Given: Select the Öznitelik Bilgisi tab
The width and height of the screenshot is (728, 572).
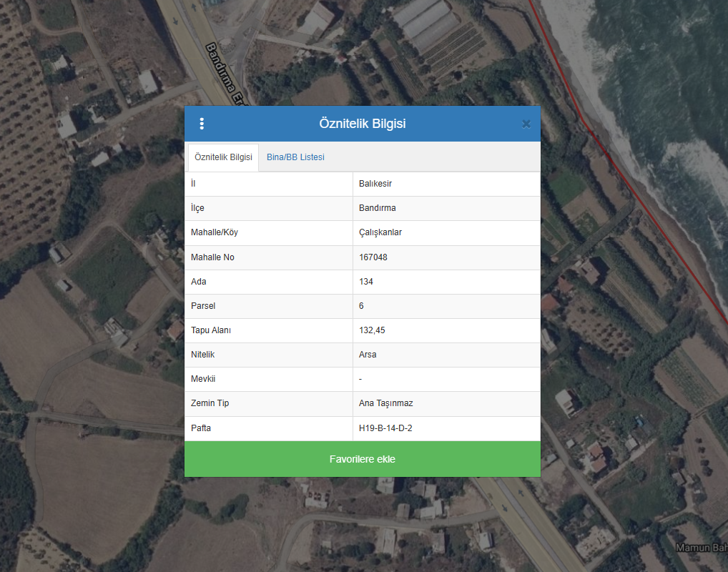Looking at the screenshot, I should click(223, 157).
